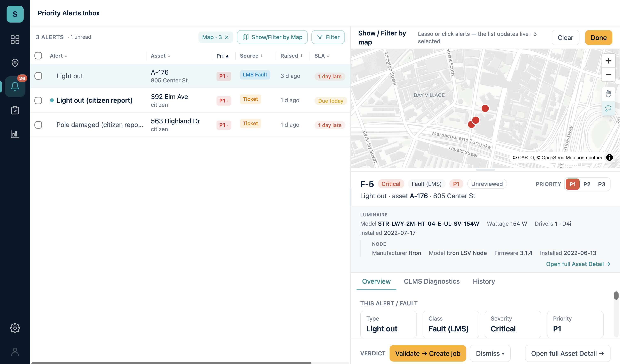Check the Pole damaged row checkbox
Screen dimensions: 620x364
tap(38, 125)
